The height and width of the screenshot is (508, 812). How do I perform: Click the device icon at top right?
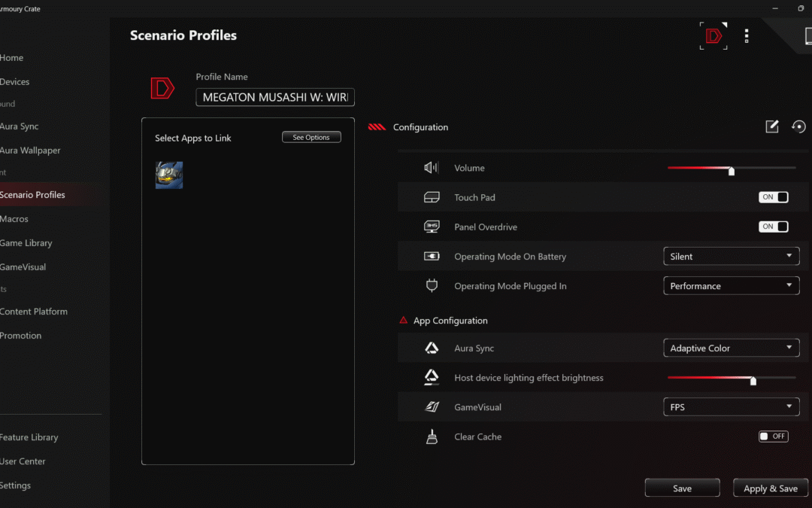click(x=807, y=36)
